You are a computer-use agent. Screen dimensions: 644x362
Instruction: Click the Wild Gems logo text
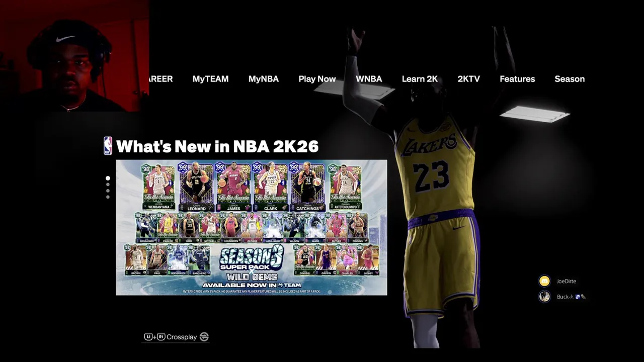coord(252,277)
